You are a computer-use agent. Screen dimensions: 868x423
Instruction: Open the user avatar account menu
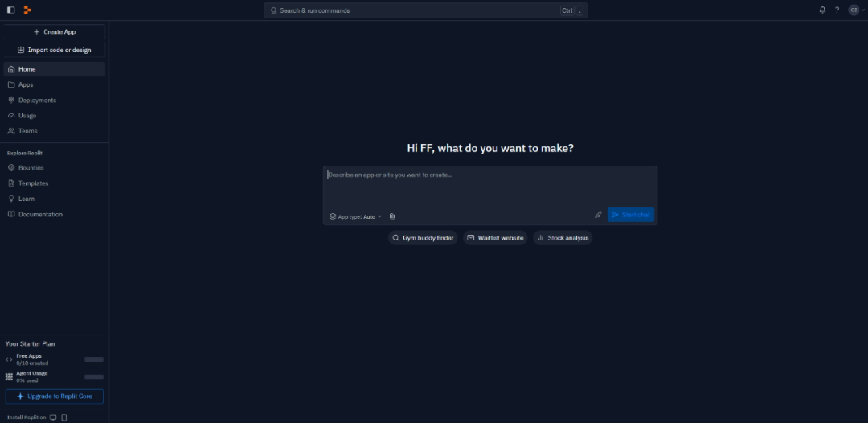point(856,10)
